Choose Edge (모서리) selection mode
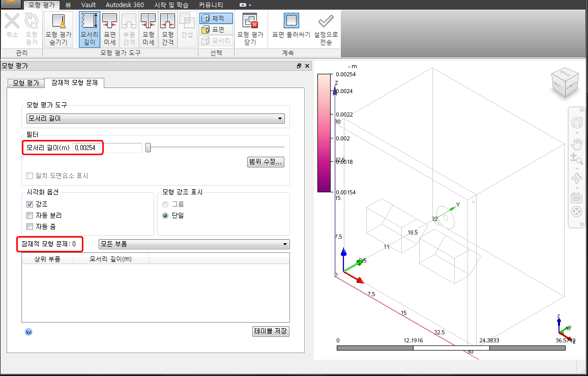The width and height of the screenshot is (588, 376). pyautogui.click(x=216, y=41)
